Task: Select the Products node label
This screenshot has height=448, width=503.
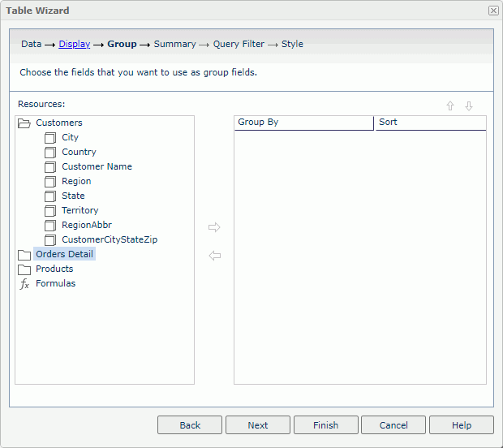Action: (x=54, y=269)
